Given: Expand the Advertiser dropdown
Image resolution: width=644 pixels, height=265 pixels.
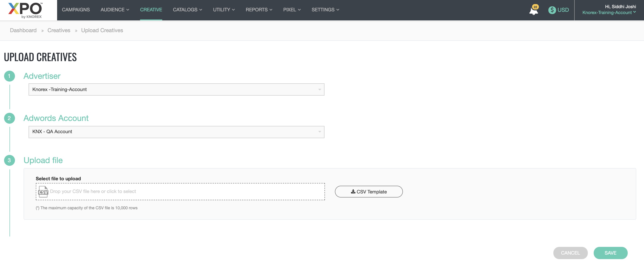Looking at the screenshot, I should 176,89.
